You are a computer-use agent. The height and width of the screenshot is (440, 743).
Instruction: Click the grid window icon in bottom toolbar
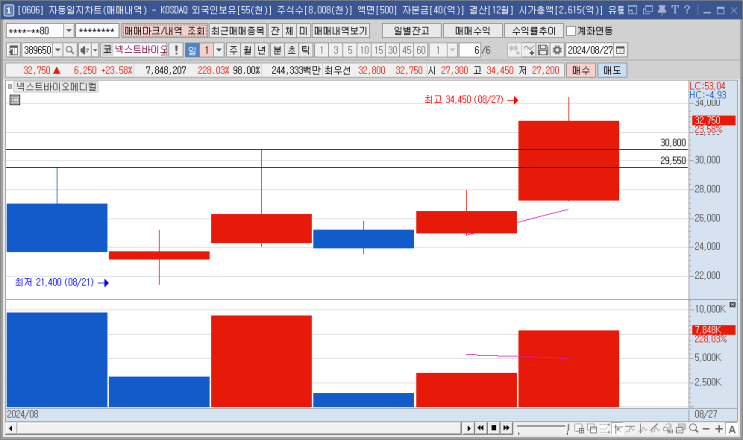tap(579, 428)
